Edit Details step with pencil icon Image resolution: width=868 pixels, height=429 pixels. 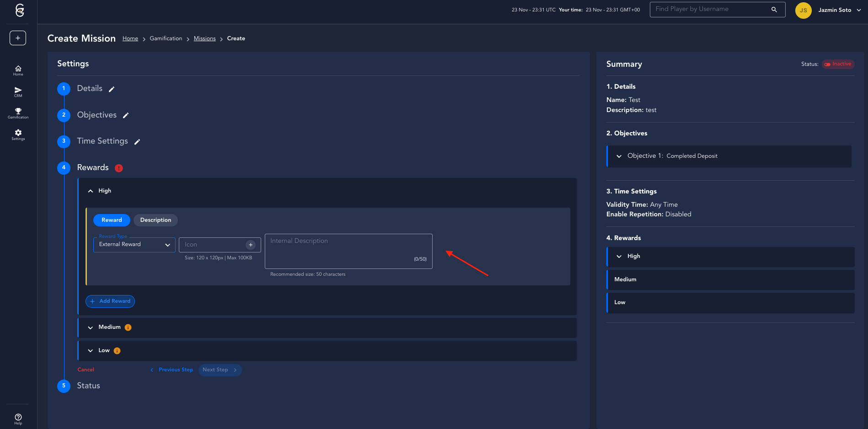pyautogui.click(x=112, y=89)
